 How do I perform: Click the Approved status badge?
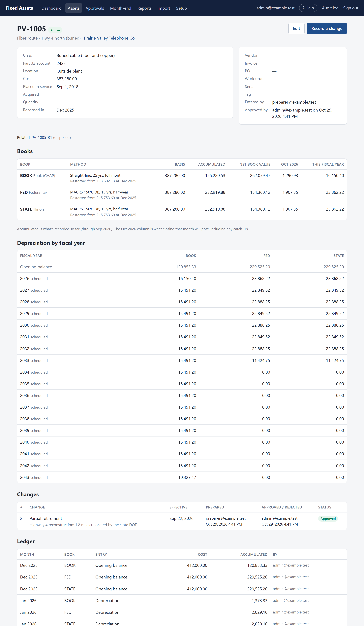328,519
